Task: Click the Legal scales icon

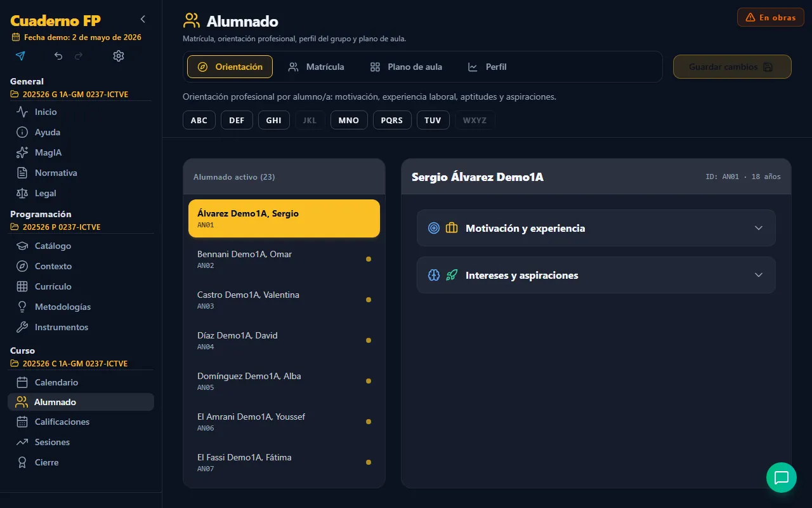Action: pyautogui.click(x=22, y=193)
